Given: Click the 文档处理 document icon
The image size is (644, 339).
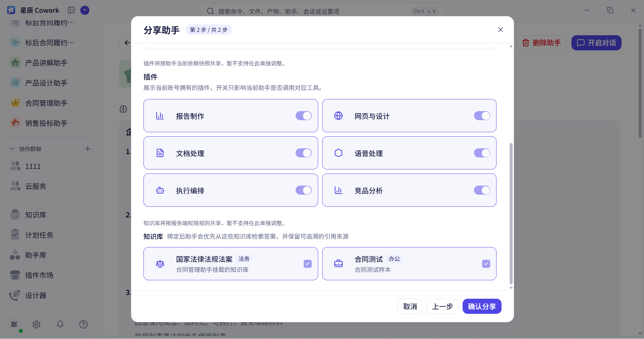Looking at the screenshot, I should pyautogui.click(x=160, y=153).
